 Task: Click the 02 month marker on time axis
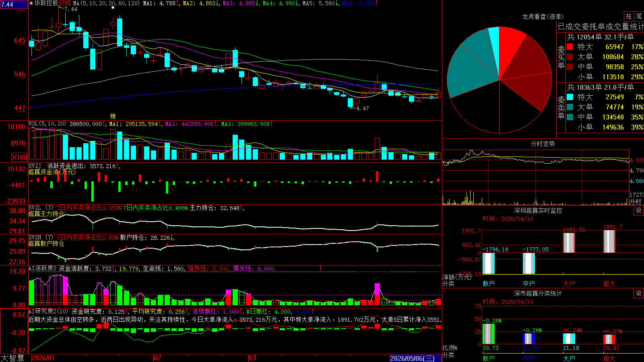tap(157, 358)
